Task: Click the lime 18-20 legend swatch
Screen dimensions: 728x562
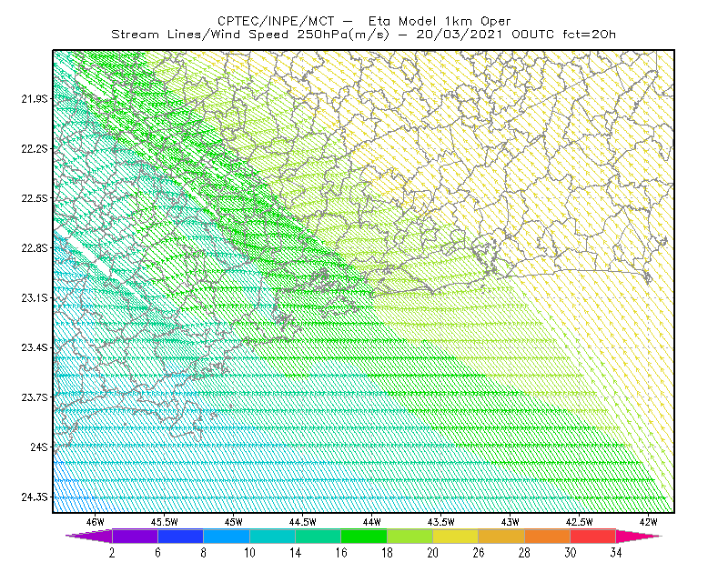Action: coord(410,536)
